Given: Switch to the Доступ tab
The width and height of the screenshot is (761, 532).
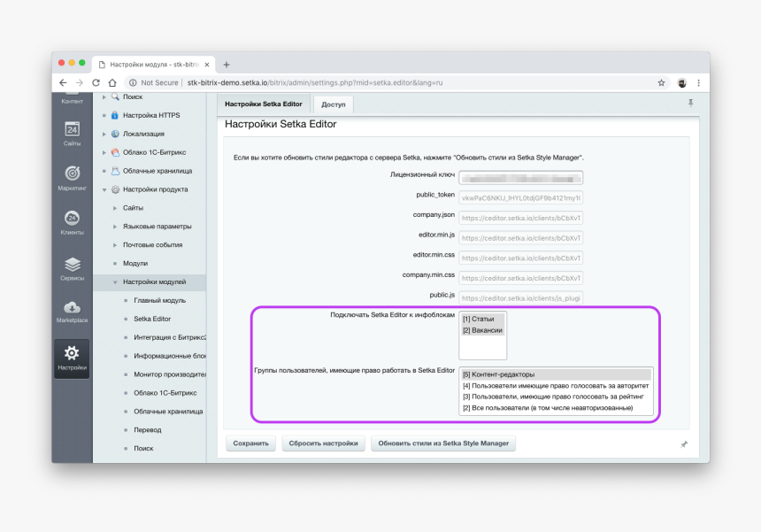Looking at the screenshot, I should click(x=334, y=104).
